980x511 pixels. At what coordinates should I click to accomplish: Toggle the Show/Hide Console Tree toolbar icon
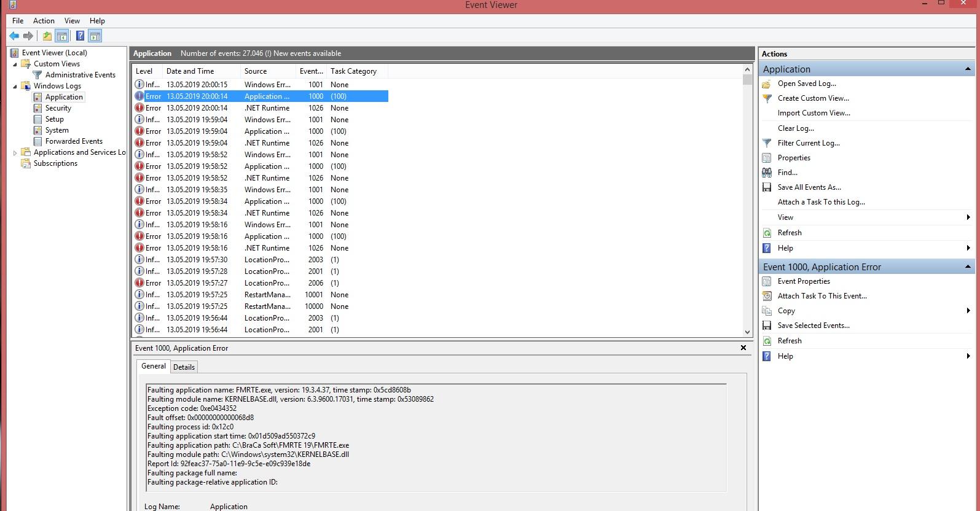coord(61,36)
